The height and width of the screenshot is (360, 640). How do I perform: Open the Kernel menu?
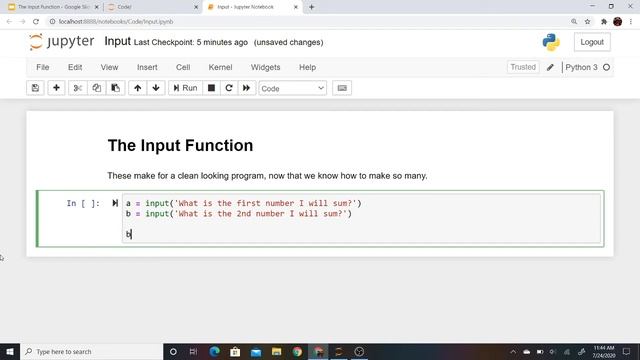pos(220,67)
